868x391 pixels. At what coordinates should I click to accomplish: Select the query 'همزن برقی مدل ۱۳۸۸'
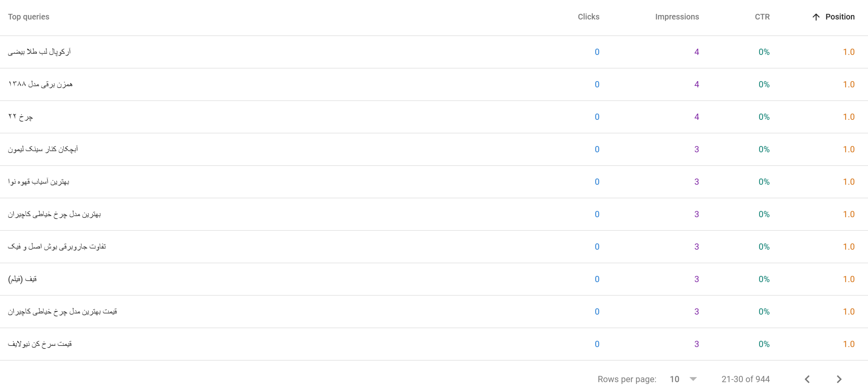point(434,84)
